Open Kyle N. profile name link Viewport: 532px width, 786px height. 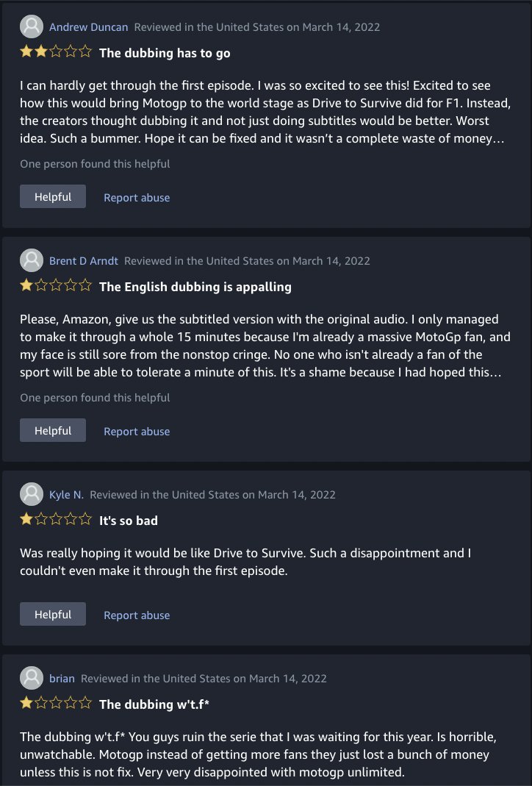66,495
